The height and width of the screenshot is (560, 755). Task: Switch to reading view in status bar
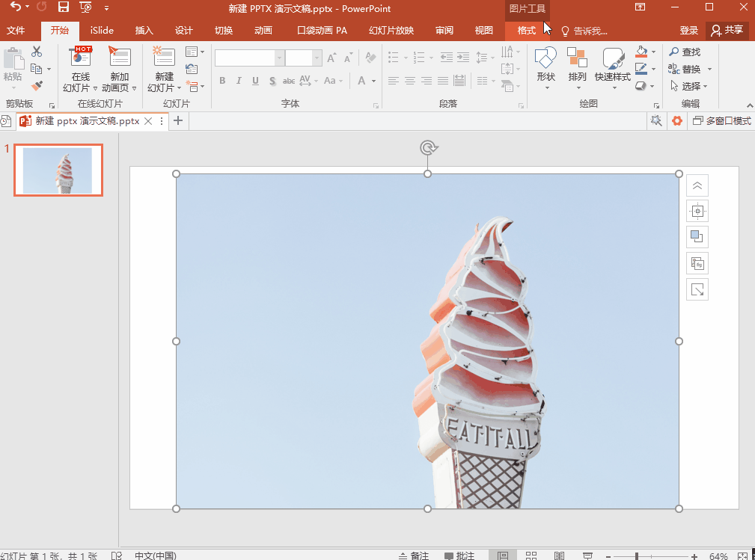coord(559,556)
